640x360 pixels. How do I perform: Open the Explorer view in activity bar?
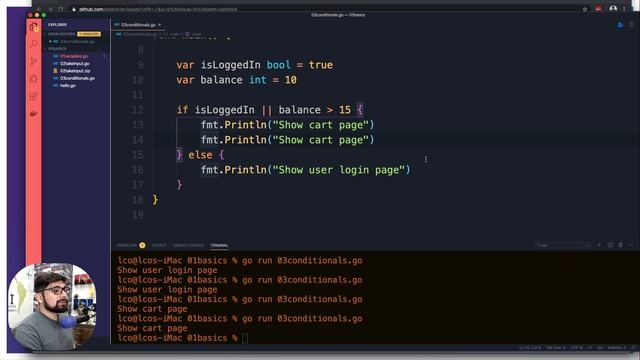[34, 27]
